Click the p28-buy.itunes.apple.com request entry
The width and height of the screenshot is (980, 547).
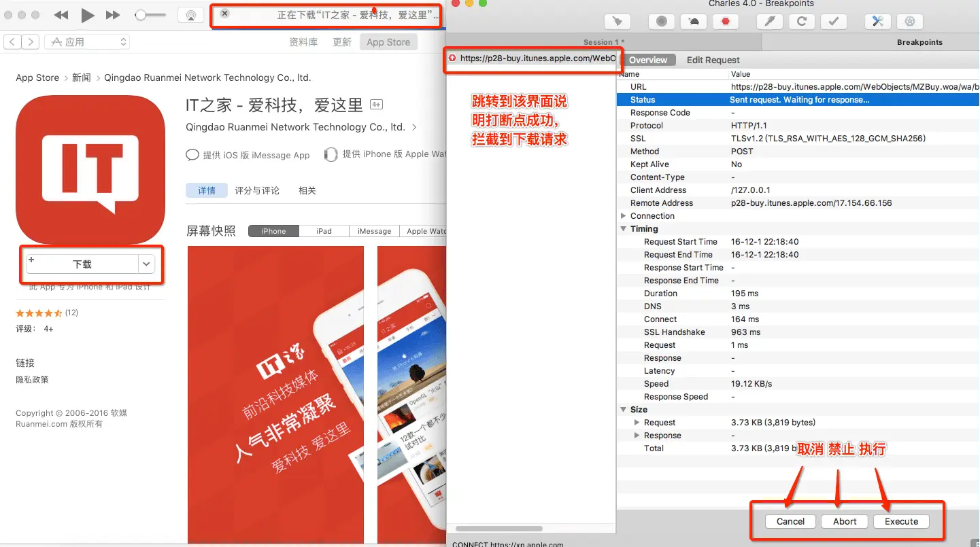pos(531,58)
